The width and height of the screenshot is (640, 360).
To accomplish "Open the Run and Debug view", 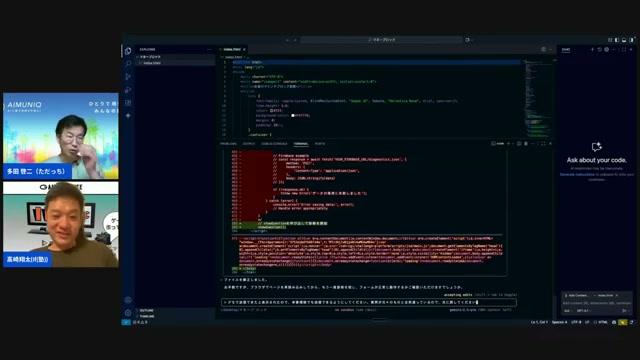I will click(128, 90).
